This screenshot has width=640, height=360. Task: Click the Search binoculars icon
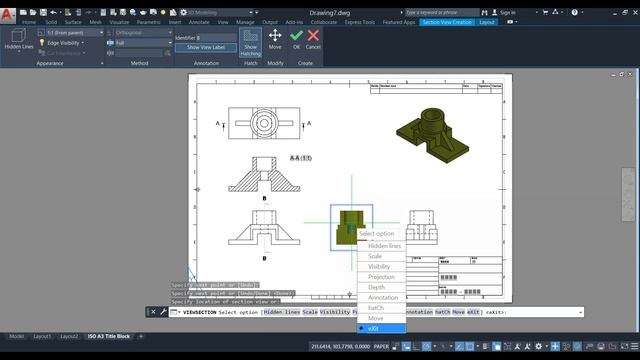coord(484,13)
